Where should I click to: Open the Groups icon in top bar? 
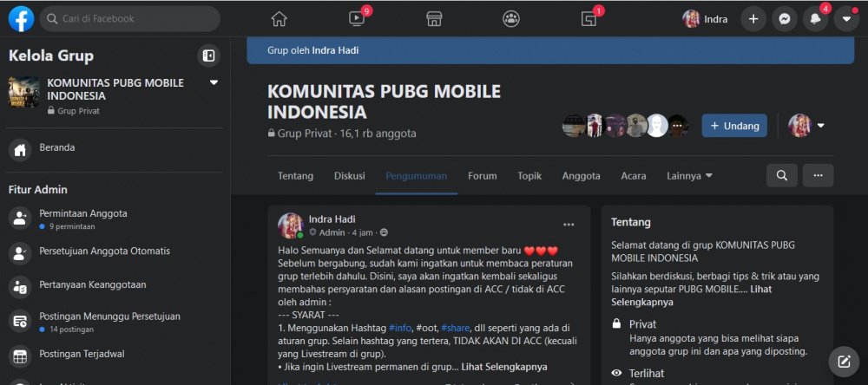click(x=511, y=19)
